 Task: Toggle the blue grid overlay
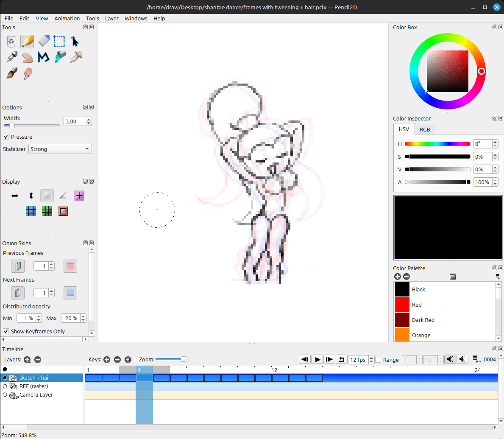pyautogui.click(x=31, y=211)
